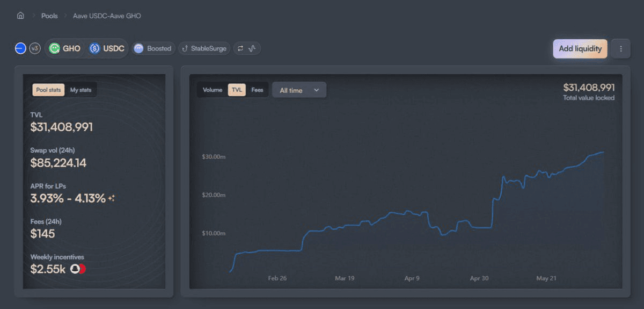Switch to Pool stats tab
Image resolution: width=644 pixels, height=309 pixels.
(x=48, y=90)
